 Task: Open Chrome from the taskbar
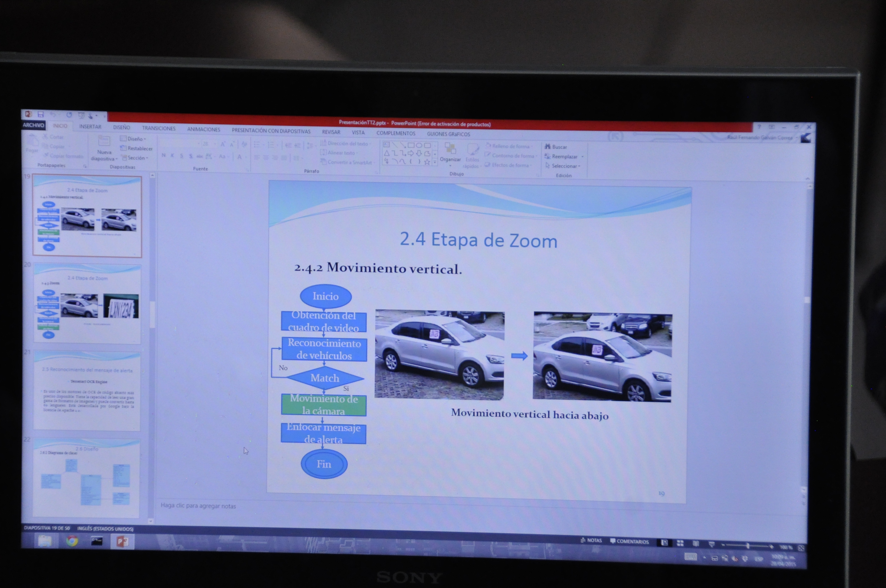tap(72, 541)
